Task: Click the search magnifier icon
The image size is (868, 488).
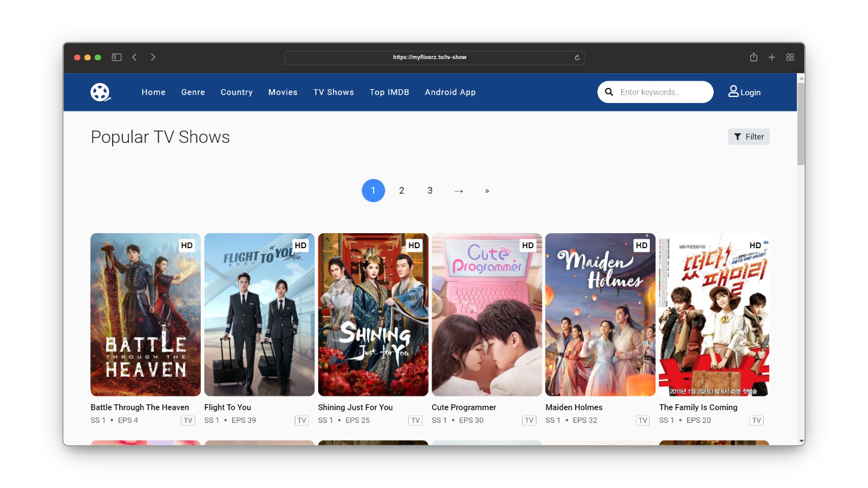Action: pos(609,92)
